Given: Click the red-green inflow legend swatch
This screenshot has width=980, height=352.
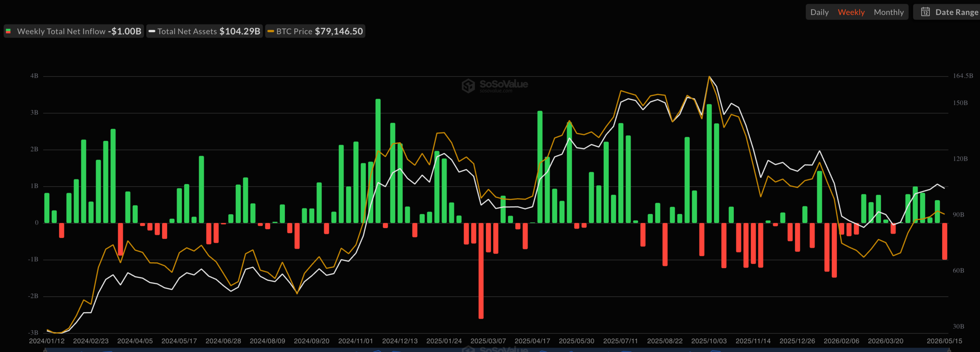Looking at the screenshot, I should click(x=8, y=31).
